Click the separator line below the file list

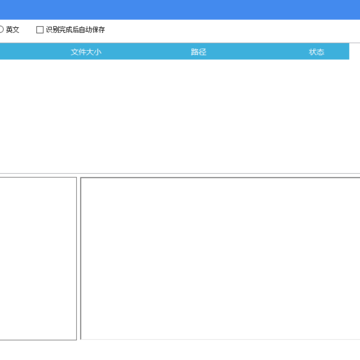tap(180, 173)
